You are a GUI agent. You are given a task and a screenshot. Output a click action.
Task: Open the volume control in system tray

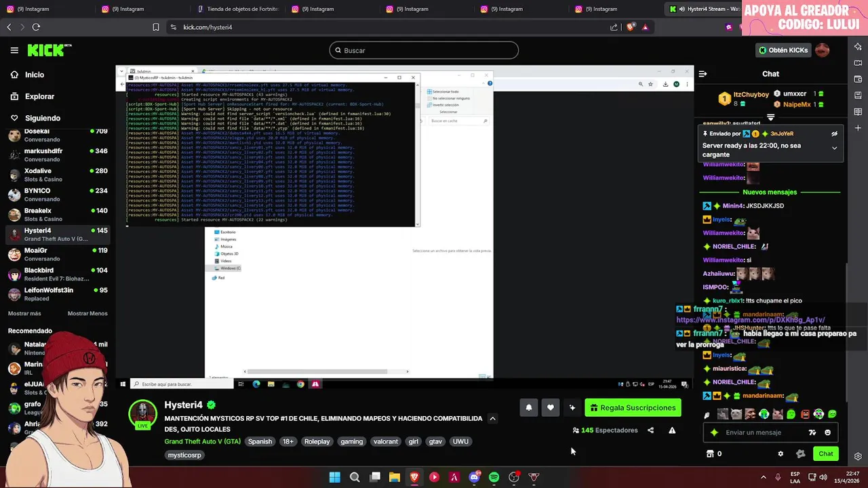tap(824, 477)
